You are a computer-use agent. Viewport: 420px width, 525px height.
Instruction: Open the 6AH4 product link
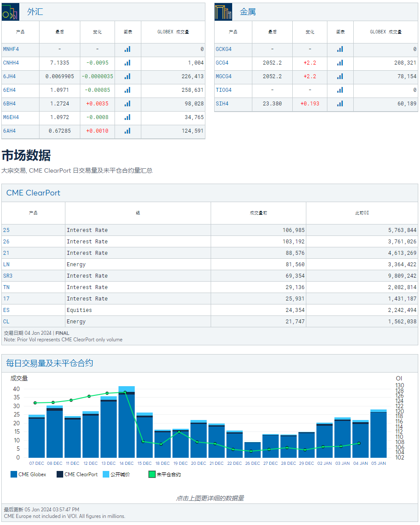(9, 131)
